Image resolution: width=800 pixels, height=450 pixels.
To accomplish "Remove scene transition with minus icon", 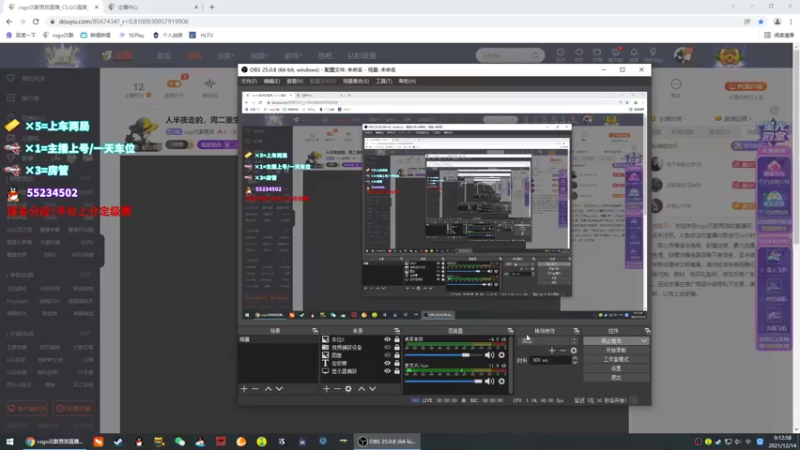I will (563, 351).
